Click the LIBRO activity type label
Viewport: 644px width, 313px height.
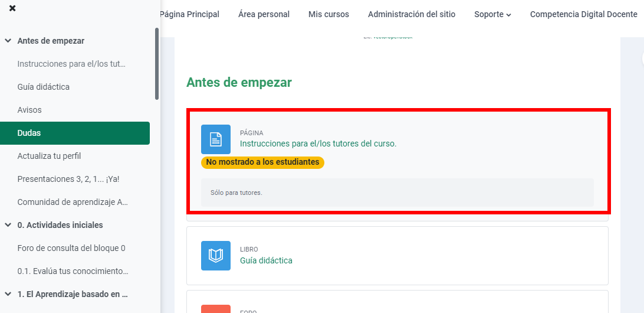pyautogui.click(x=249, y=250)
